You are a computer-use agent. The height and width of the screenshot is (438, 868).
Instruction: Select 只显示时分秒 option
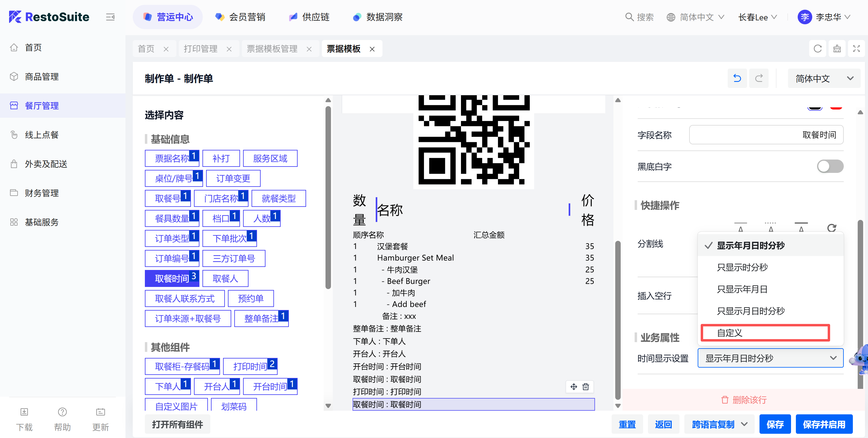pos(742,268)
